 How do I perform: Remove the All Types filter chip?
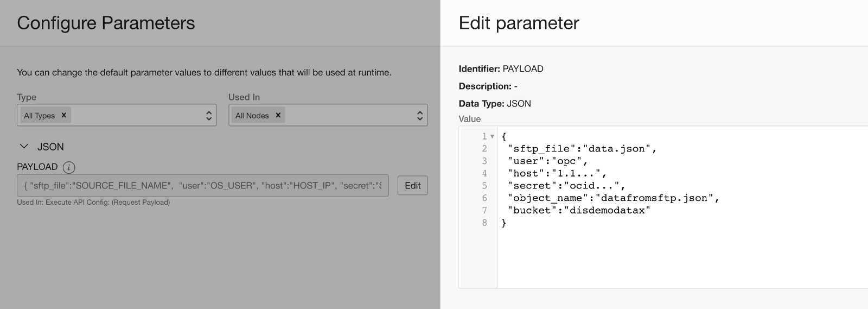coord(64,115)
